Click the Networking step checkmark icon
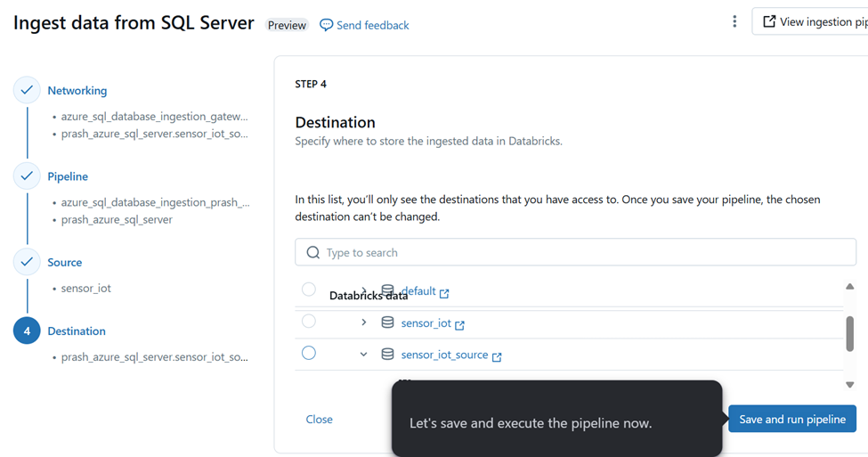 coord(27,90)
